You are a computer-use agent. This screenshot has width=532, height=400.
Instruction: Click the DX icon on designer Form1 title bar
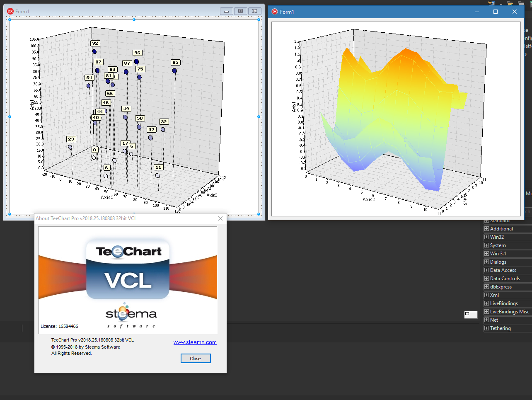[10, 11]
